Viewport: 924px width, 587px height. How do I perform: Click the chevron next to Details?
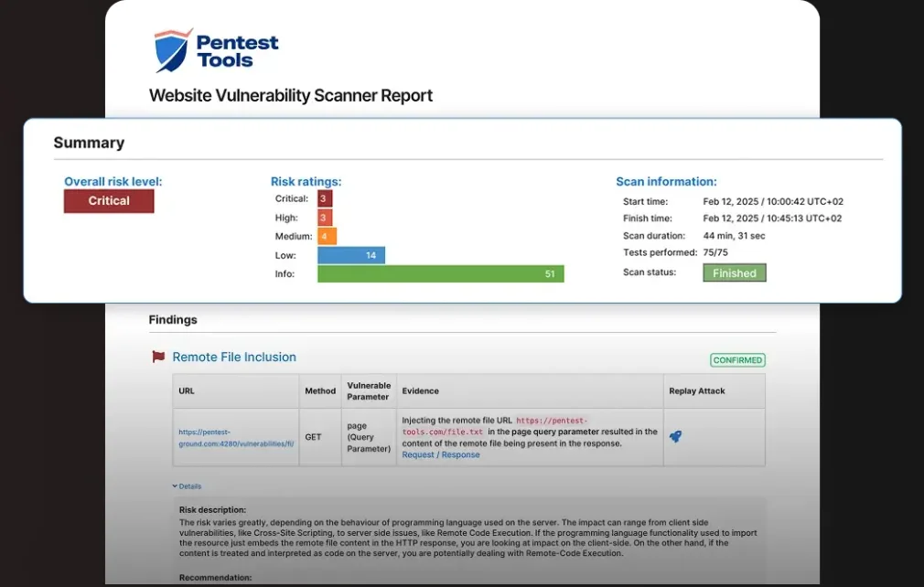tap(175, 486)
